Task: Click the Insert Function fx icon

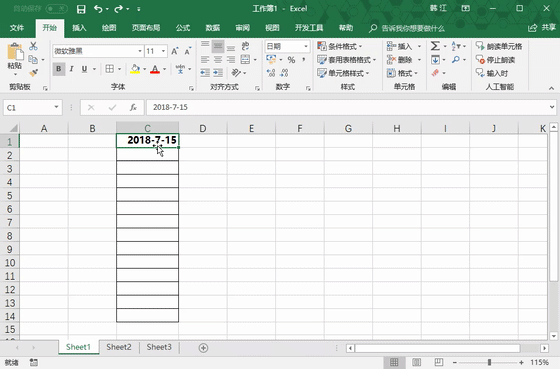Action: tap(133, 108)
